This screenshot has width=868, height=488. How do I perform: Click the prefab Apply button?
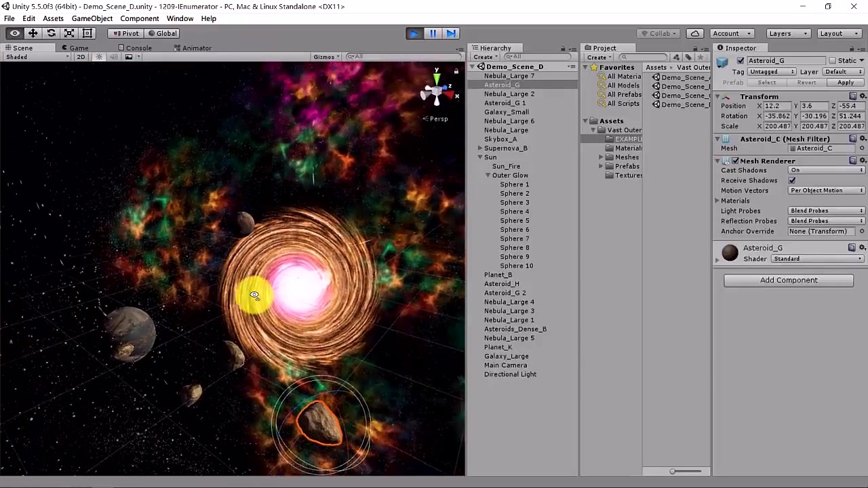(x=846, y=83)
